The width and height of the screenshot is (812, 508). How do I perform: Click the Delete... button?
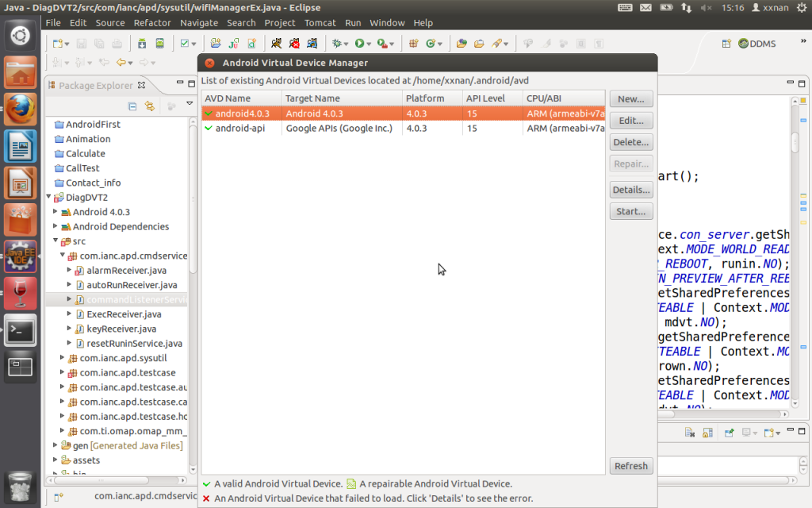point(630,142)
